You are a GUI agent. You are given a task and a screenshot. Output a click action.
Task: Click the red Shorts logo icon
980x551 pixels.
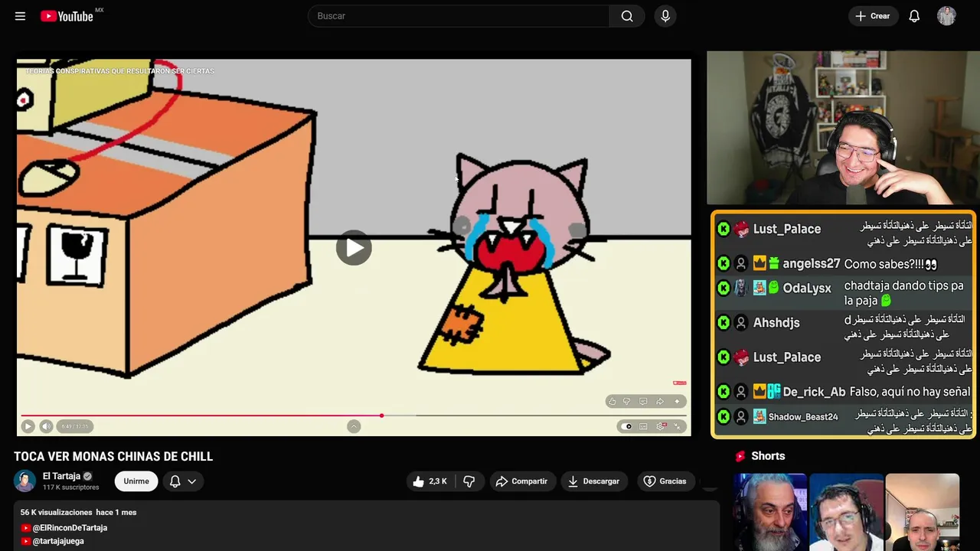pyautogui.click(x=740, y=456)
